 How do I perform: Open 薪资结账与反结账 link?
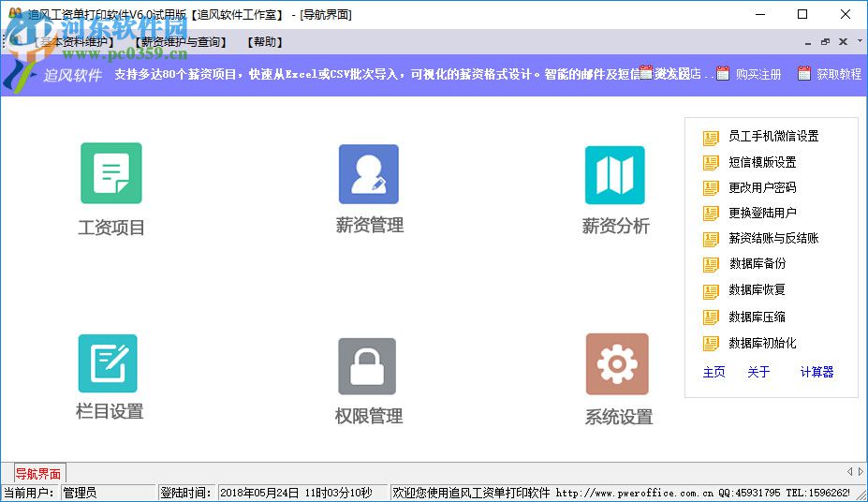point(773,238)
